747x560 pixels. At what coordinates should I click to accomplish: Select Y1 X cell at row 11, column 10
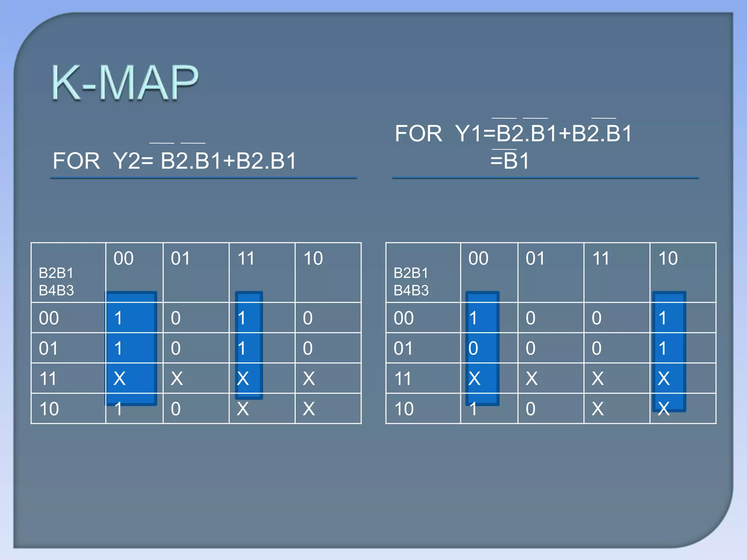click(x=683, y=378)
